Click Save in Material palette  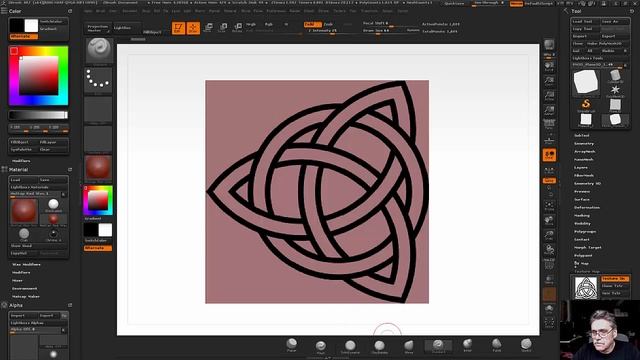tap(53, 180)
